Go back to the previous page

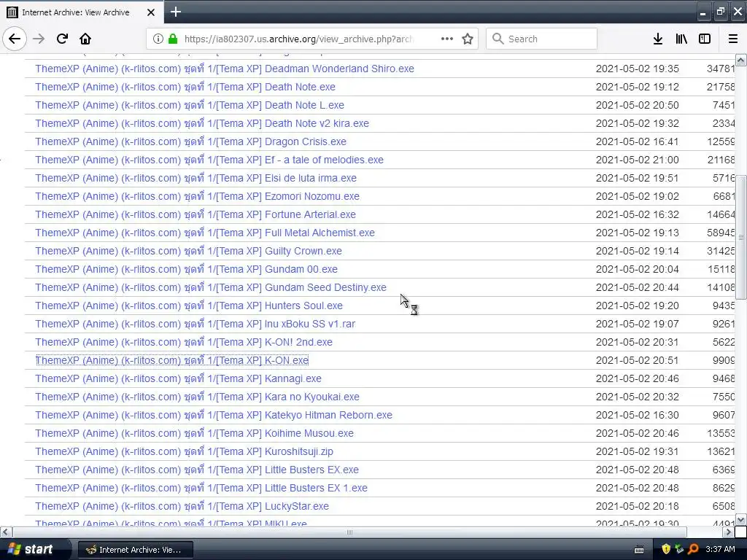(x=15, y=39)
